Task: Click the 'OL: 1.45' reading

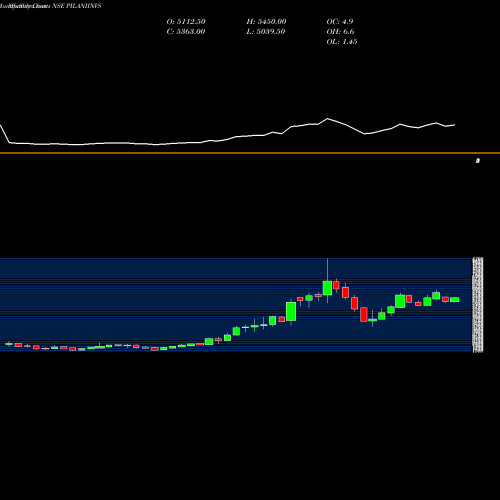Action: [x=342, y=41]
